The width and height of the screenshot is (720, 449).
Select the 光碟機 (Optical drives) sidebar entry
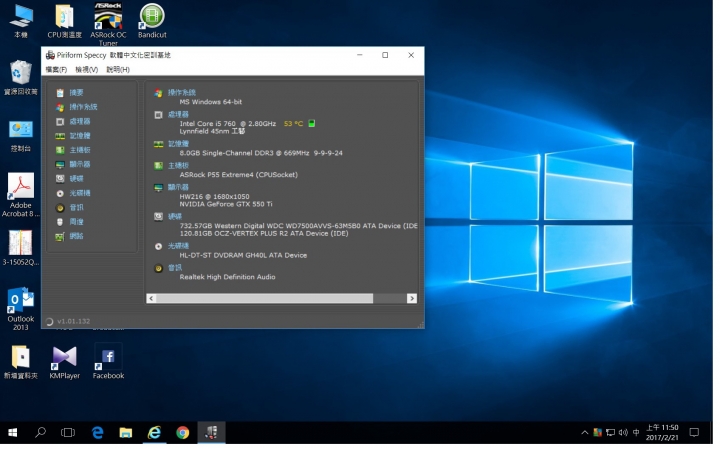coord(73,193)
